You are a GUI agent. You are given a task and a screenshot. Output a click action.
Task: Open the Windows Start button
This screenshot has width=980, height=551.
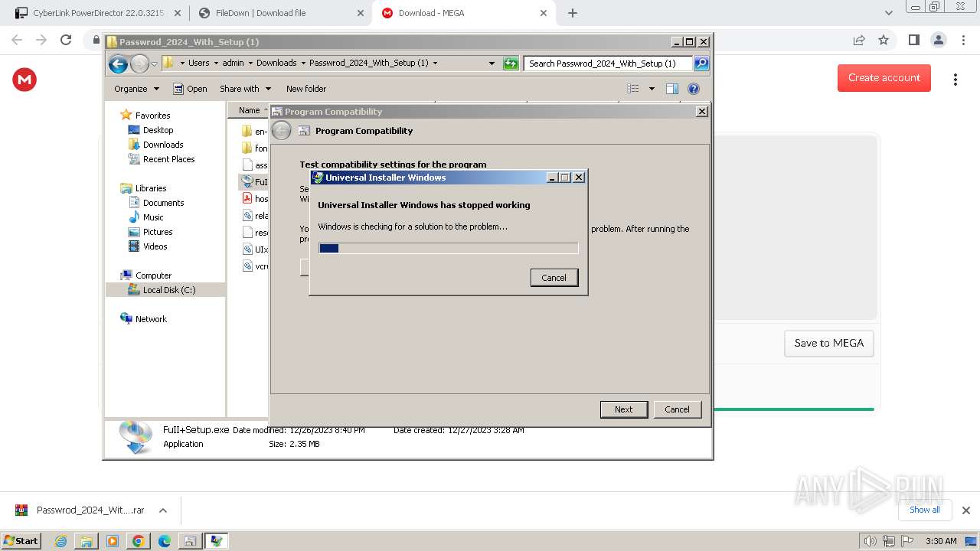(x=21, y=541)
